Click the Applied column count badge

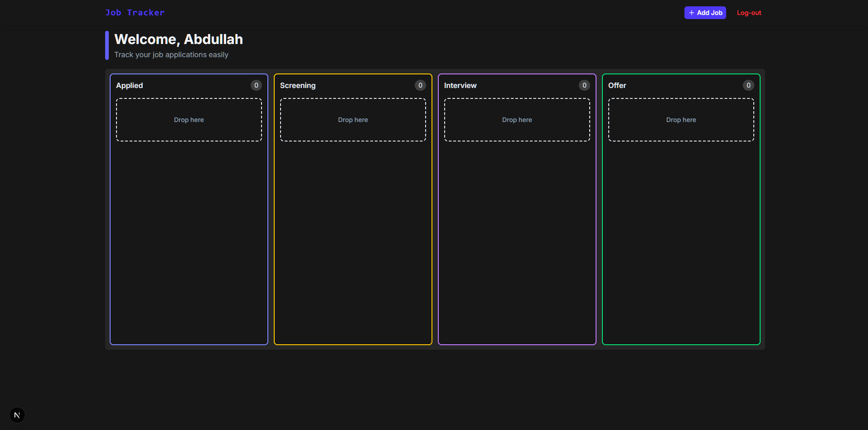click(x=256, y=85)
